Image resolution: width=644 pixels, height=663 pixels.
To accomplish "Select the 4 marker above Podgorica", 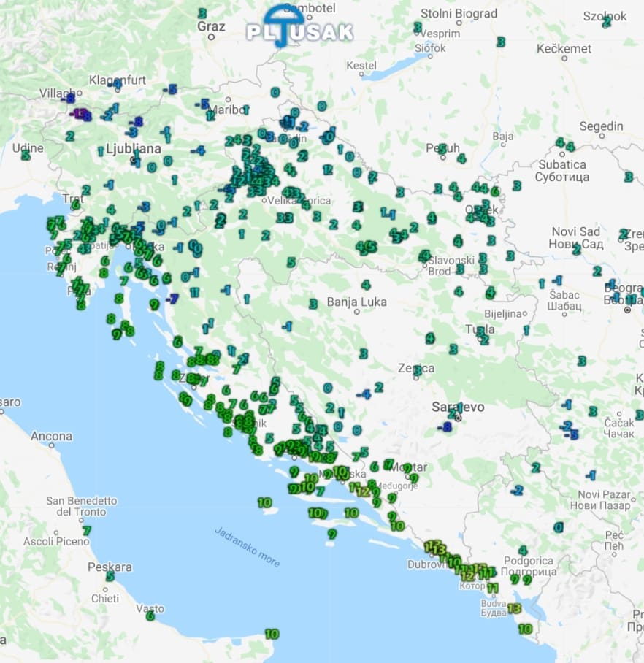I will [522, 551].
